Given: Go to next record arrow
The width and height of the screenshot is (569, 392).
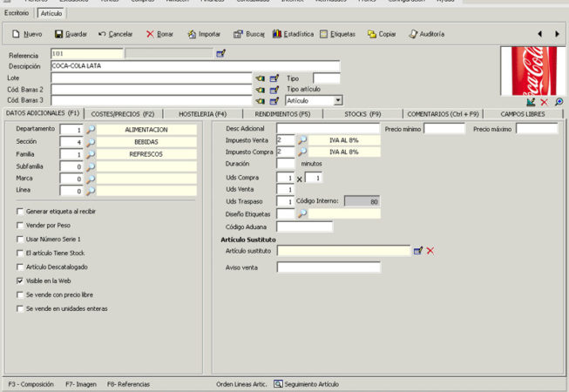Looking at the screenshot, I should 557,34.
